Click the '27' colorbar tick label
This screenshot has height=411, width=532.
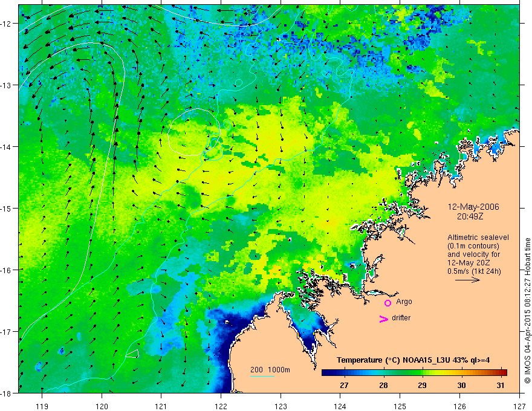pos(344,385)
